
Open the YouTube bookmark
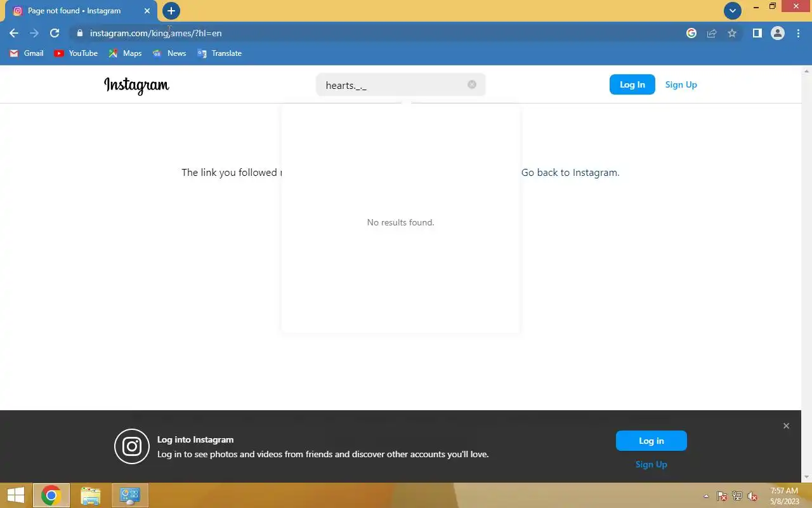coord(76,53)
